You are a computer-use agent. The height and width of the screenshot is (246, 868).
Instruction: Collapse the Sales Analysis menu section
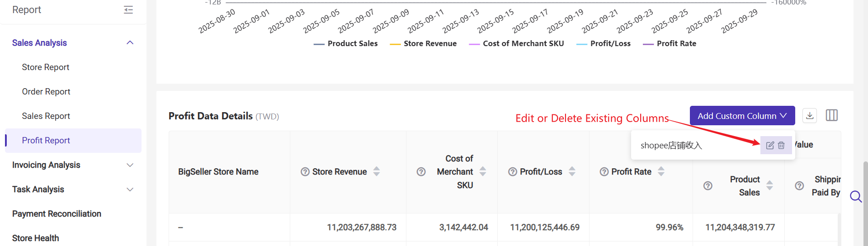(130, 43)
